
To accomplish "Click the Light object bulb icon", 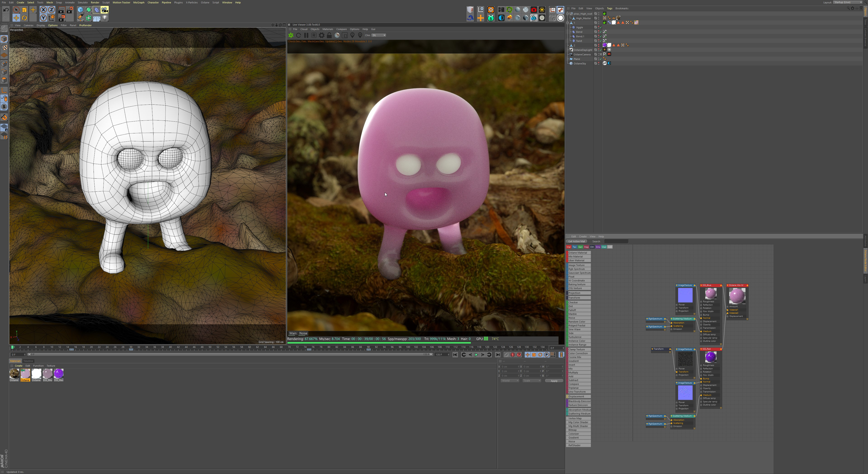I will coord(105,18).
